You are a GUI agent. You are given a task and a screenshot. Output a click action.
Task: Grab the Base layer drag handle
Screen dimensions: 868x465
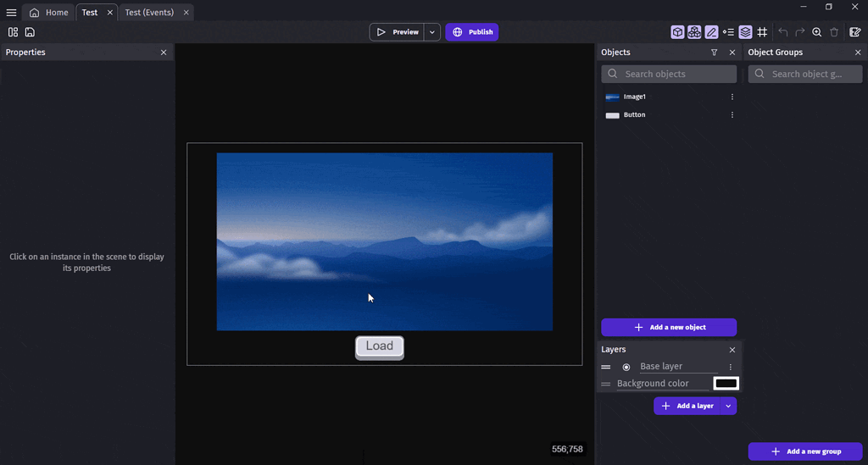[606, 367]
